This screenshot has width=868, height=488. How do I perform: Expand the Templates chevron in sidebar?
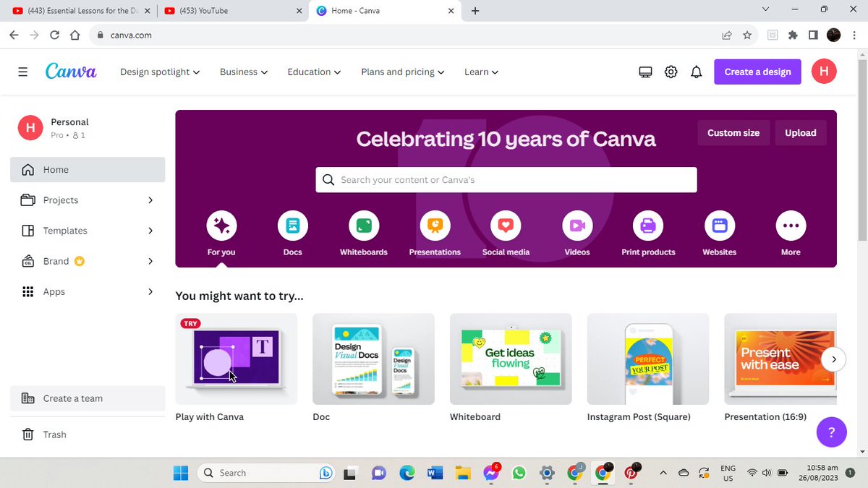pyautogui.click(x=150, y=231)
